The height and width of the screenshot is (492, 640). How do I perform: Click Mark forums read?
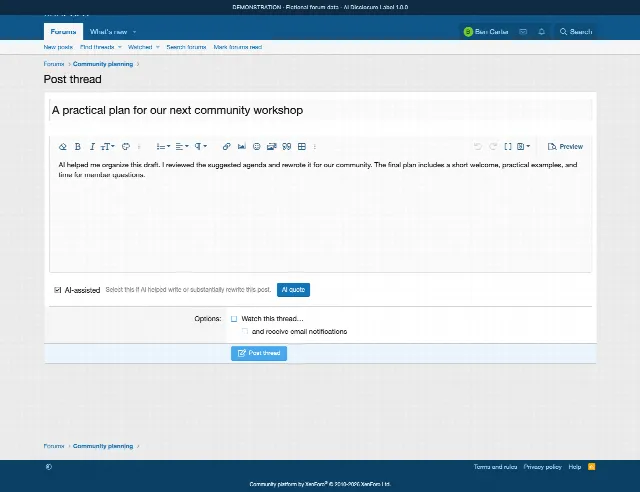coord(238,47)
